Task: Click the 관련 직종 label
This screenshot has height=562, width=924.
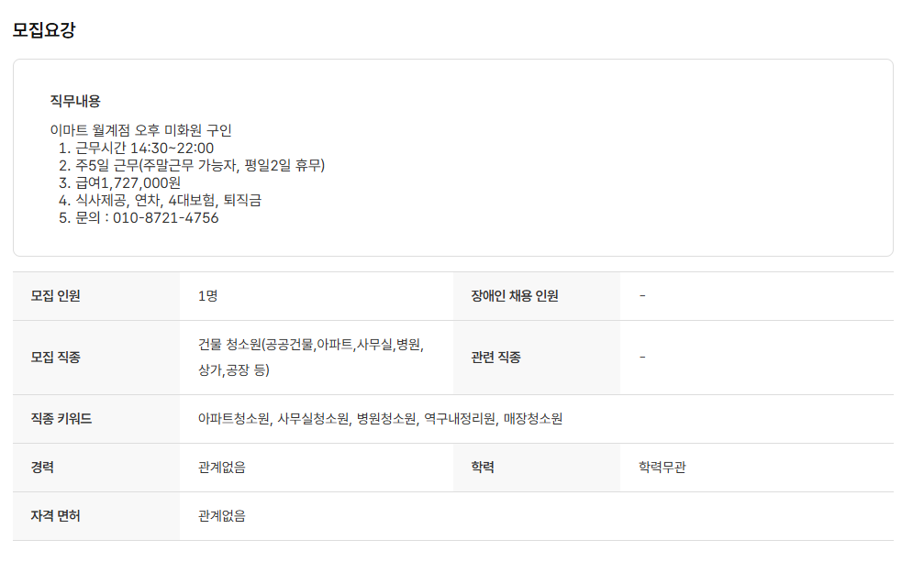Action: coord(495,358)
